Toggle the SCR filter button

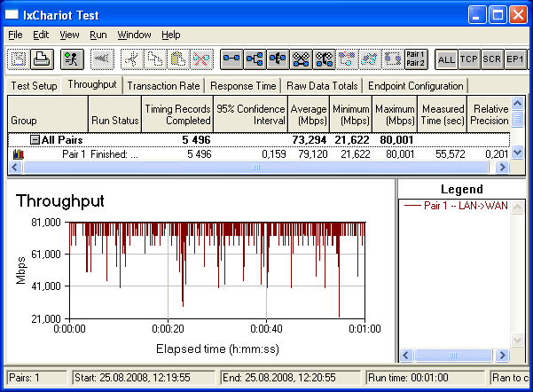click(492, 59)
